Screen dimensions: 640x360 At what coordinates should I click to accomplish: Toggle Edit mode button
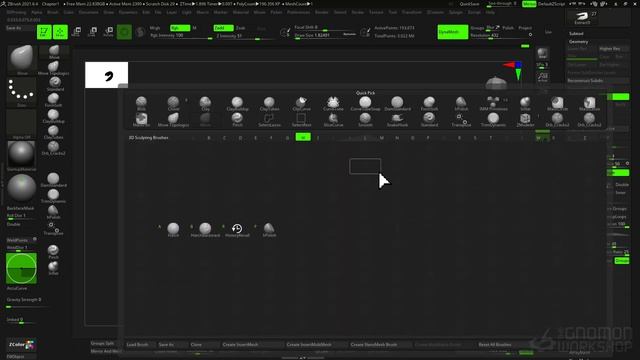[44, 31]
